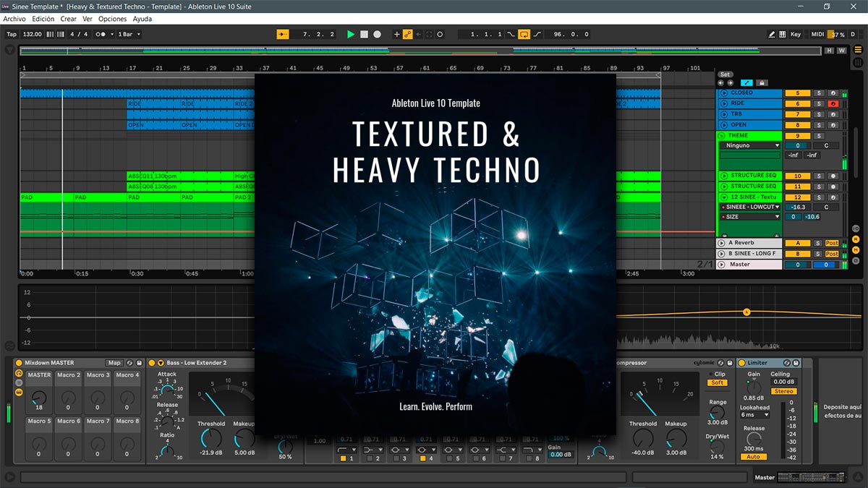Toggle Automation Arm icon in control bar
This screenshot has height=488, width=868.
408,34
